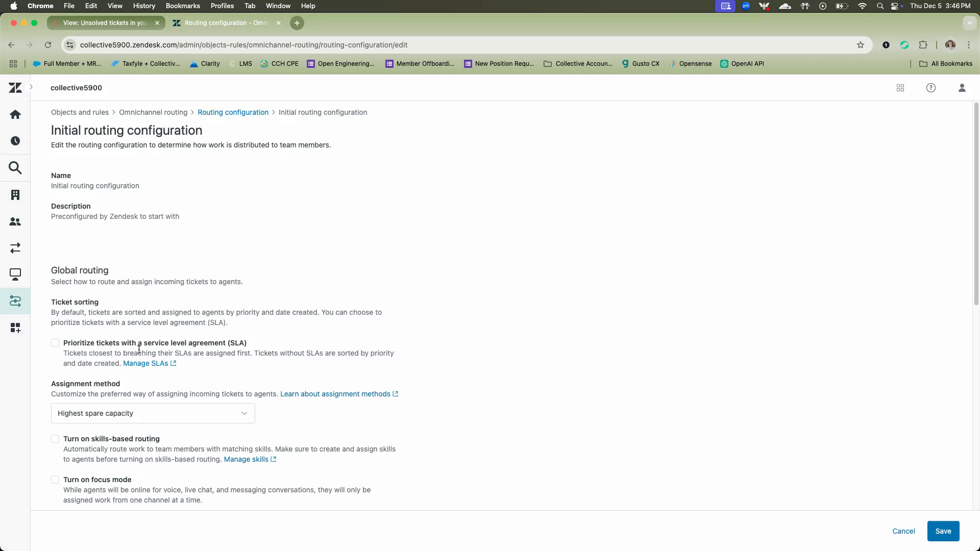Screen dimensions: 980x551
Task: Open Account building icon in sidebar
Action: (x=15, y=195)
